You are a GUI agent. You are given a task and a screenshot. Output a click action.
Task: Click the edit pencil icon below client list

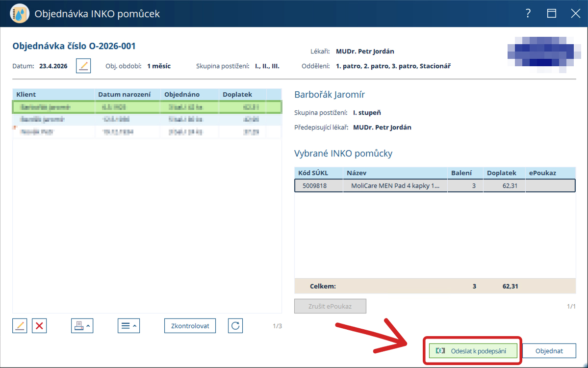point(20,326)
